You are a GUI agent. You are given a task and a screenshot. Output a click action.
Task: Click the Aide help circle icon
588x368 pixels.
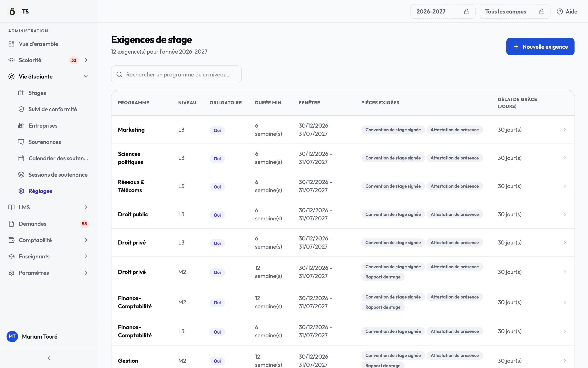click(x=560, y=11)
